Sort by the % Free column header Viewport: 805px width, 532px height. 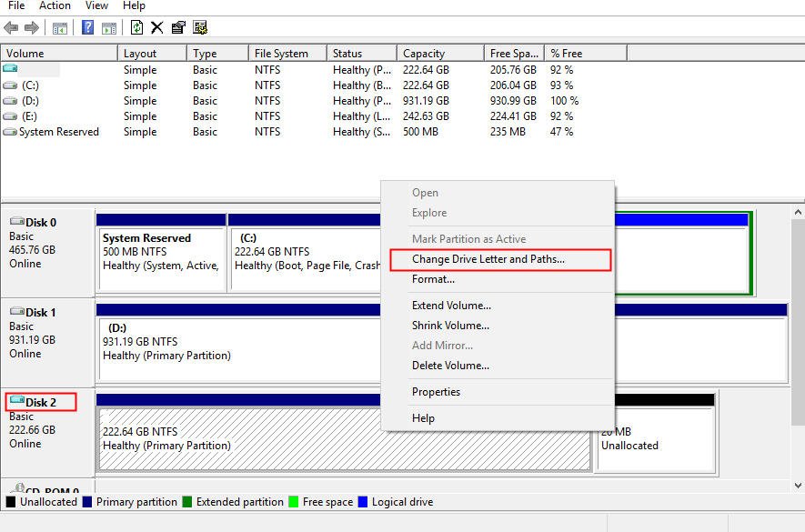coord(586,54)
